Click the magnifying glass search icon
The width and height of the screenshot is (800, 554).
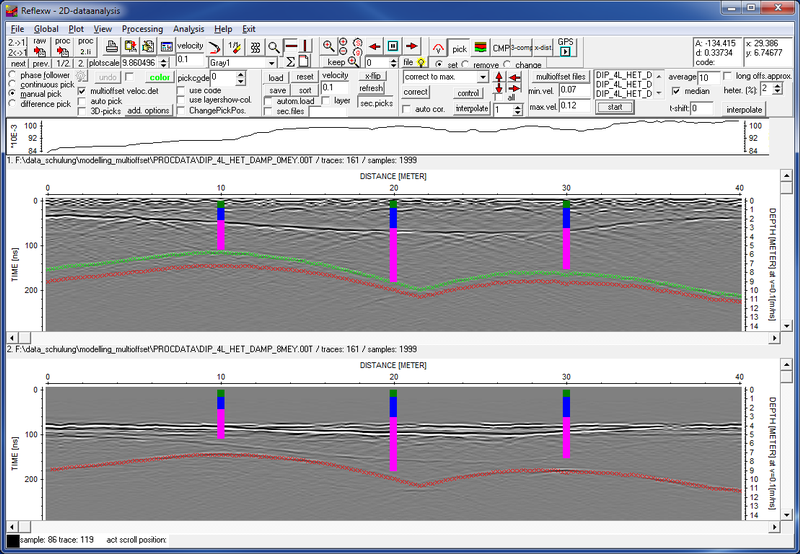tap(274, 47)
